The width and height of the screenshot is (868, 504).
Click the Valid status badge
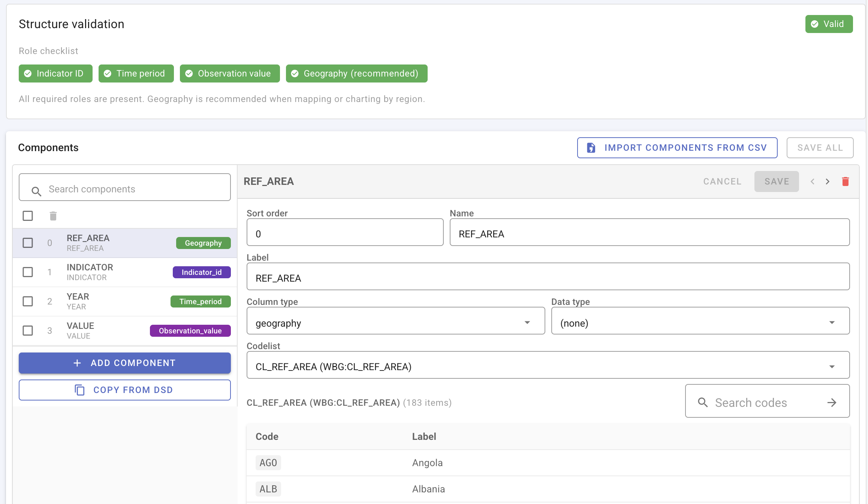pos(829,24)
